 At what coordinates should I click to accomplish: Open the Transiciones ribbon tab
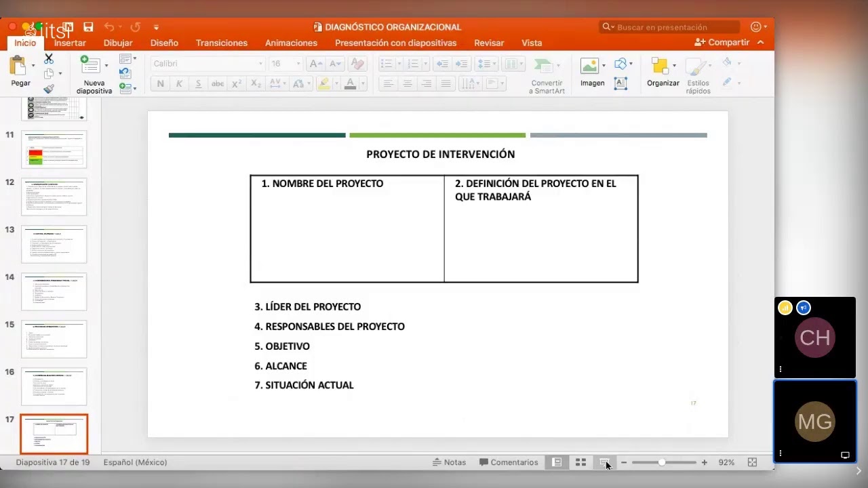[x=222, y=43]
